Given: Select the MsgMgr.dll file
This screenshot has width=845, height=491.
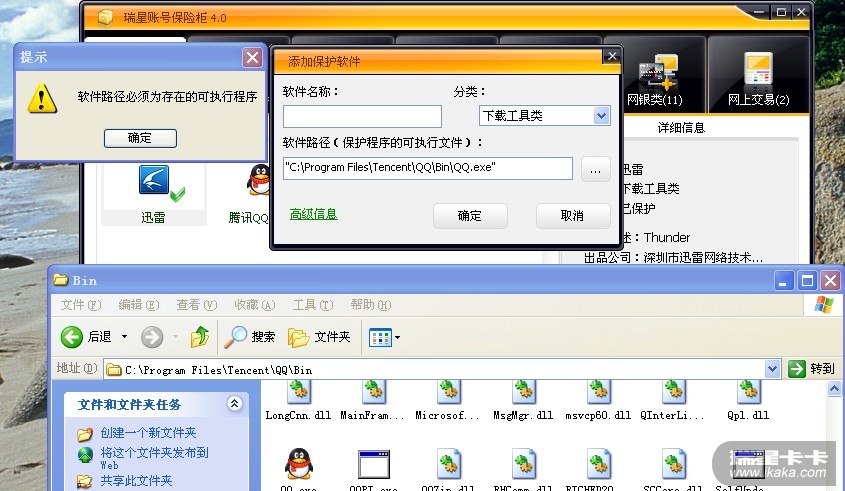Looking at the screenshot, I should (x=523, y=400).
